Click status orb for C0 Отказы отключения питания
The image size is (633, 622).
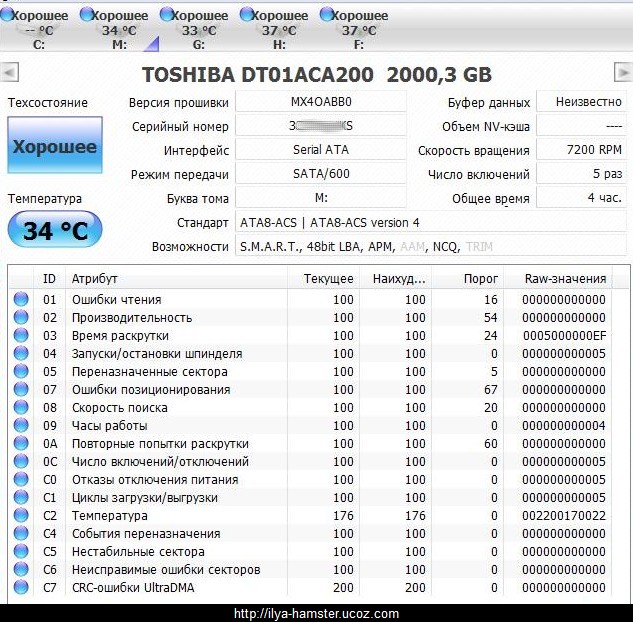21,479
